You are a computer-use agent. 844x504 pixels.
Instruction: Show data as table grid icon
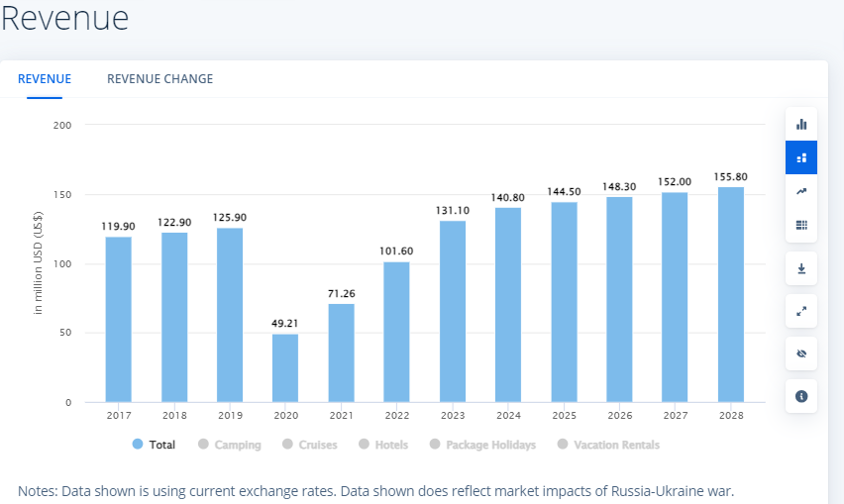click(801, 225)
